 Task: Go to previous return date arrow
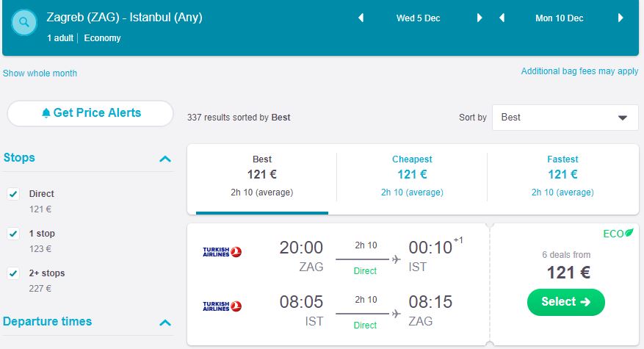click(502, 18)
